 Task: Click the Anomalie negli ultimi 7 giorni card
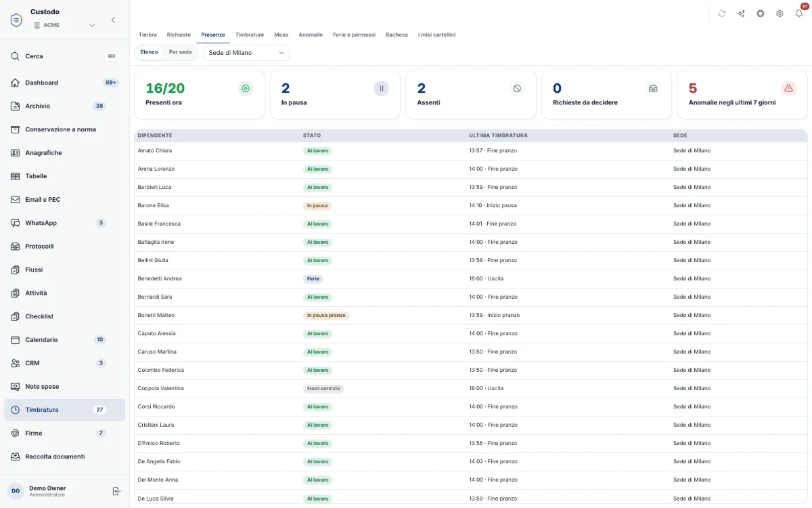pyautogui.click(x=742, y=95)
